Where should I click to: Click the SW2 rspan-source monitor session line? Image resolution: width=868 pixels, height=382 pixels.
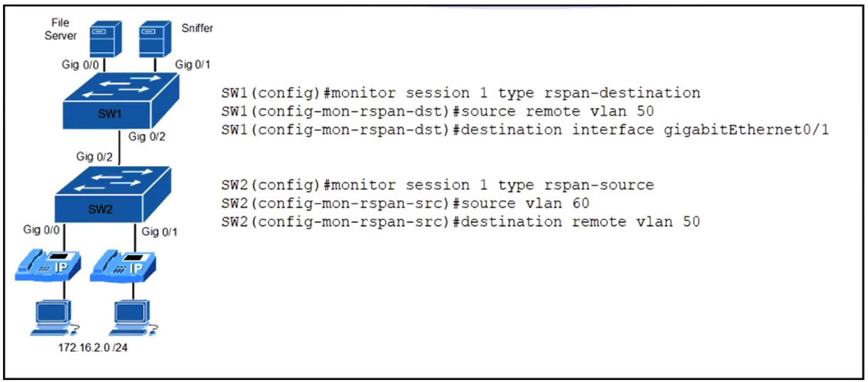[x=437, y=185]
